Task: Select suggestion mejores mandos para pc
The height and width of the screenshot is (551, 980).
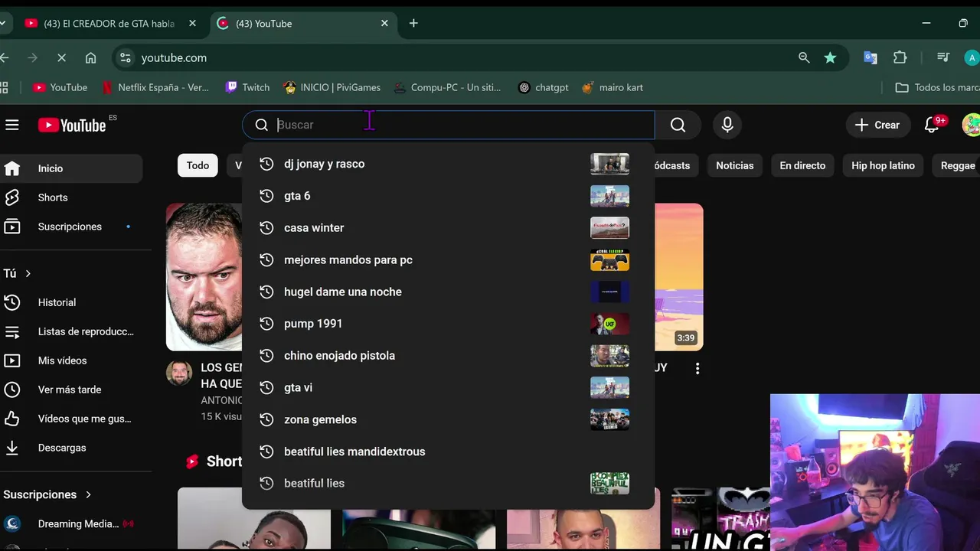Action: pos(449,260)
